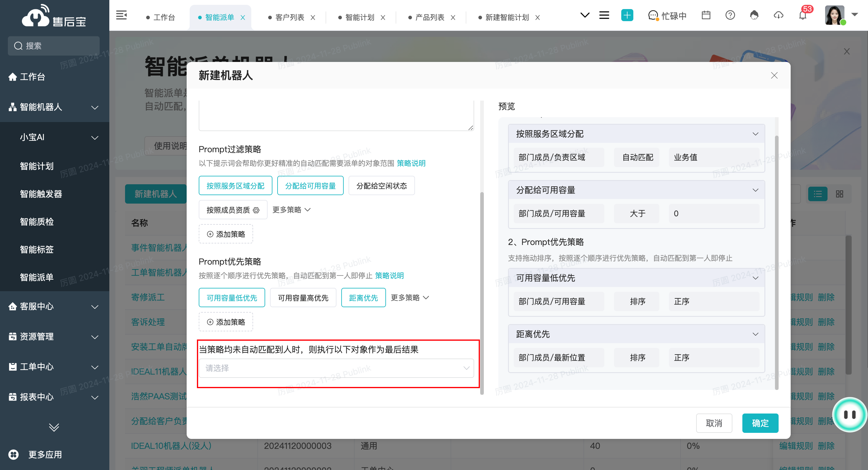The image size is (868, 470).
Task: Collapse the sidebar with hamburger icon
Action: click(121, 15)
